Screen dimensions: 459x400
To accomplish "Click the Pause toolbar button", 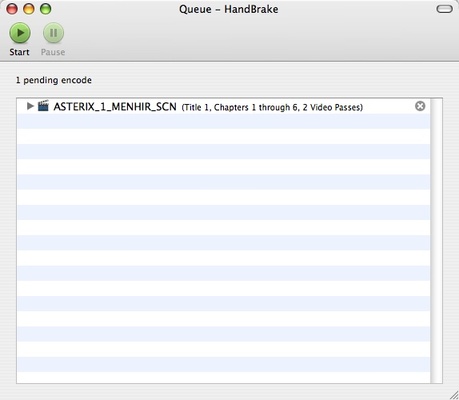I will point(53,33).
